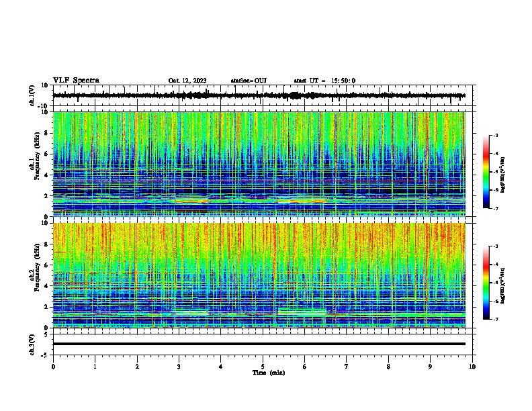Click the bright ch.1 emission band near minute 3

pyautogui.click(x=191, y=200)
